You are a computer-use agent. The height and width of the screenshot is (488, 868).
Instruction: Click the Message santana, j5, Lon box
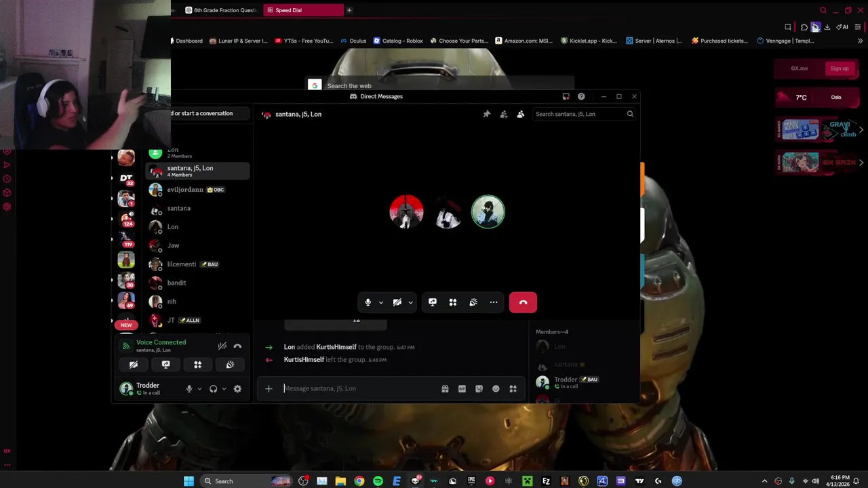pyautogui.click(x=359, y=388)
